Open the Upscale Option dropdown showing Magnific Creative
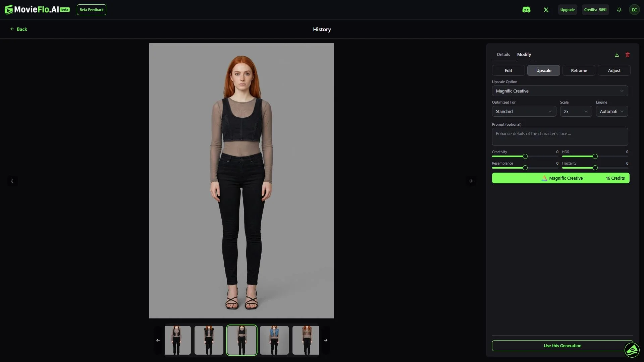This screenshot has width=644, height=362. (x=560, y=91)
